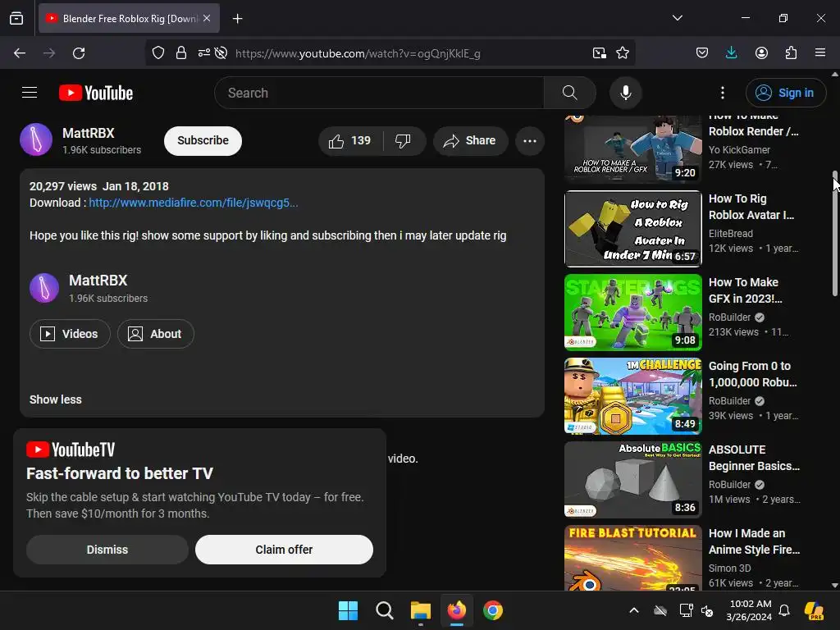Show hidden system tray icons
840x630 pixels.
tap(634, 610)
